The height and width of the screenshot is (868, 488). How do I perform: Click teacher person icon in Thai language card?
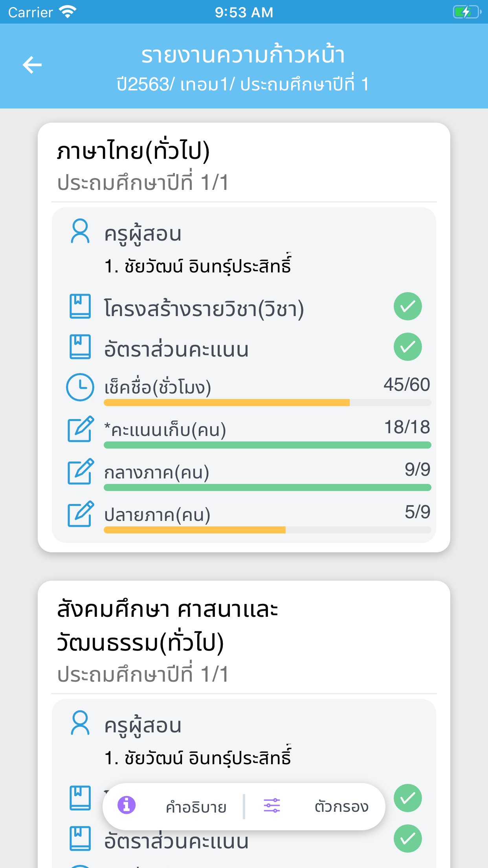click(80, 232)
